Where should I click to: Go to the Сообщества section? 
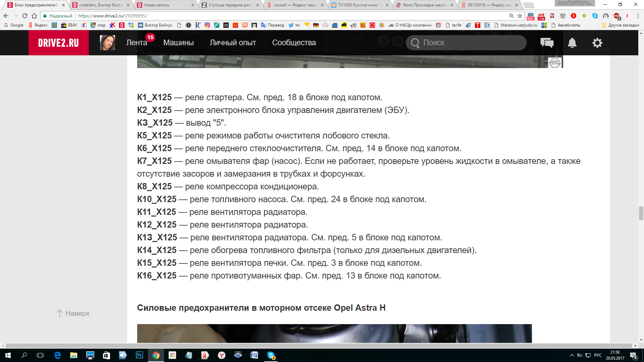pyautogui.click(x=294, y=43)
